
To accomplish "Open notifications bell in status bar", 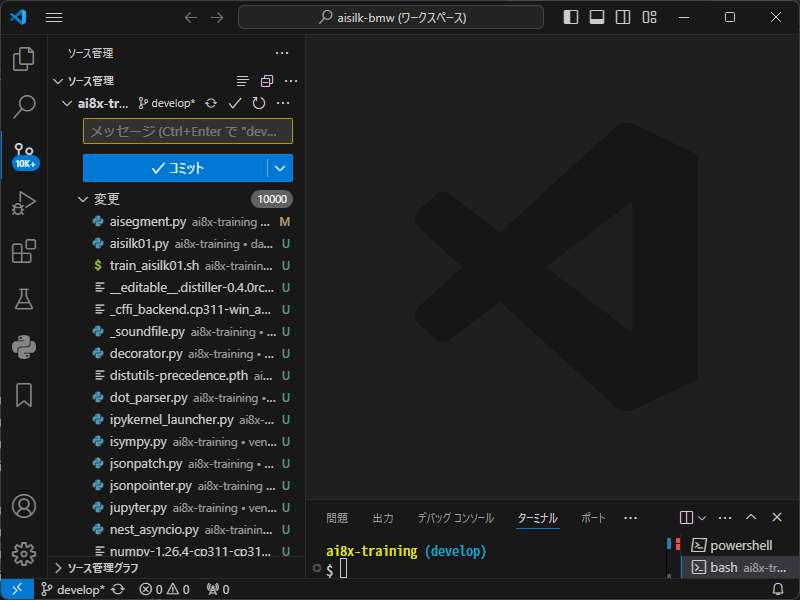I will (x=778, y=590).
